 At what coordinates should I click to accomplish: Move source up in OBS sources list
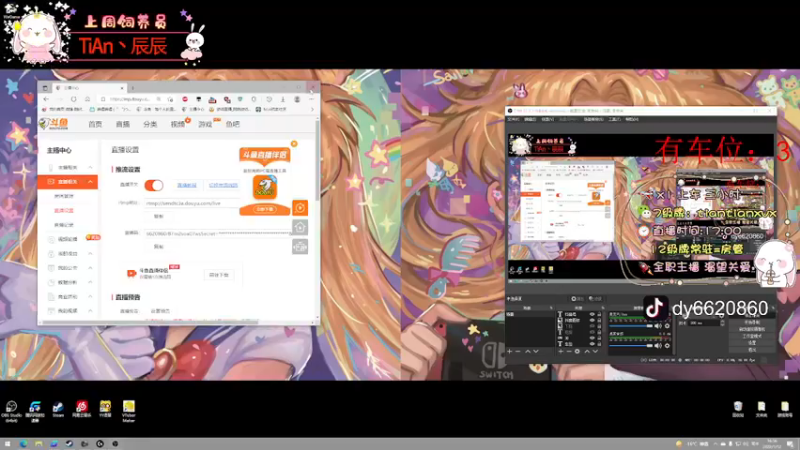pyautogui.click(x=587, y=352)
